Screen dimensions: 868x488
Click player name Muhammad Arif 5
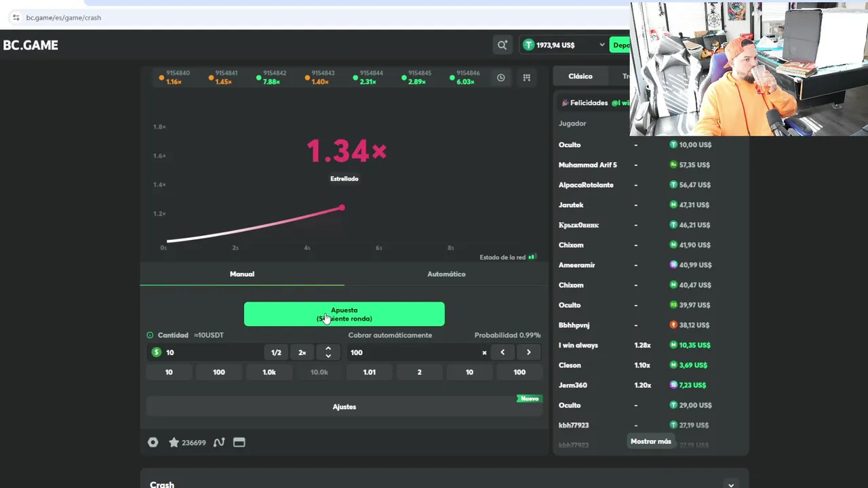(x=588, y=165)
